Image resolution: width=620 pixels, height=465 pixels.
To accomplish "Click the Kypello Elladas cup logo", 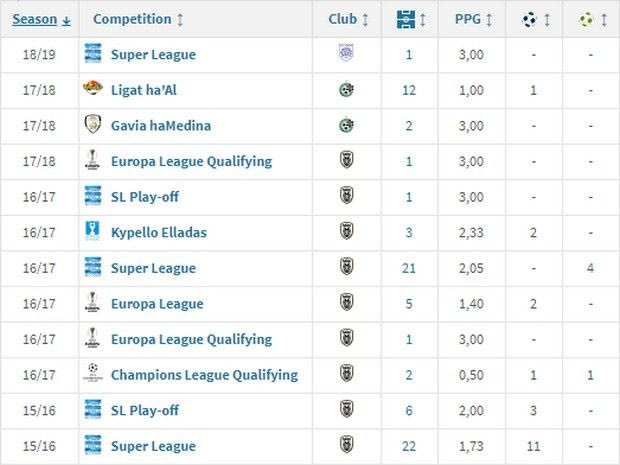I will tap(93, 232).
